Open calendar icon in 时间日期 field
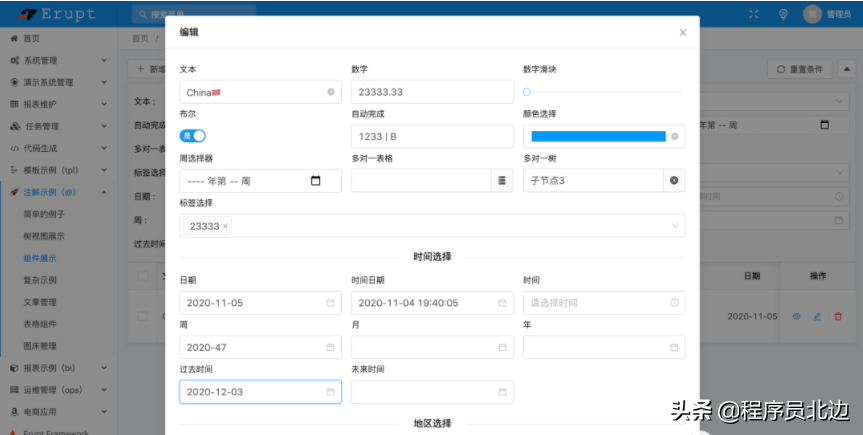 (502, 303)
